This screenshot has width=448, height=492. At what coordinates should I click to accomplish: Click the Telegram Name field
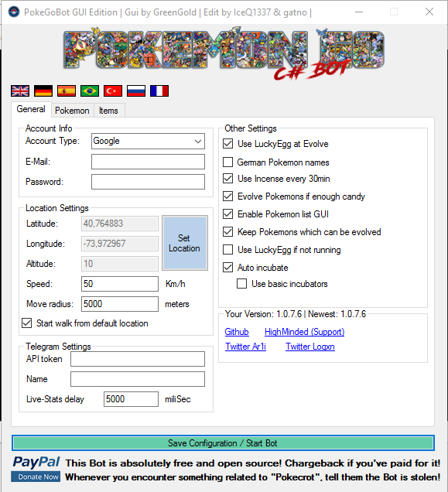pos(138,379)
